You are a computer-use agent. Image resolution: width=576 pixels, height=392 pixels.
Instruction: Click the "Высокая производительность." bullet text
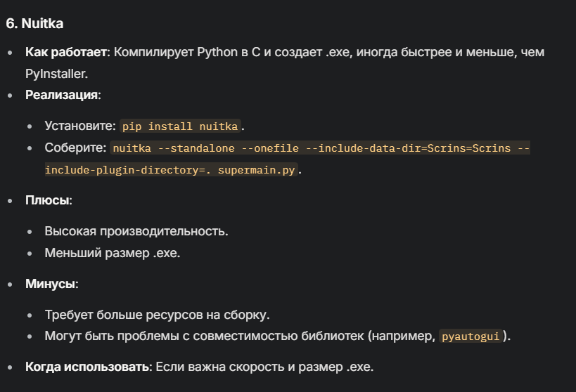tap(136, 231)
